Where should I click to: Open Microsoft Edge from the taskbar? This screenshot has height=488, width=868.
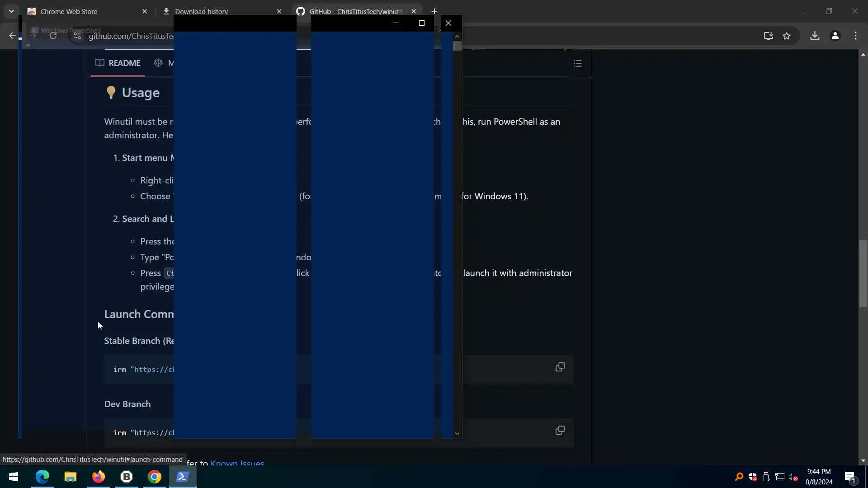[x=42, y=477]
